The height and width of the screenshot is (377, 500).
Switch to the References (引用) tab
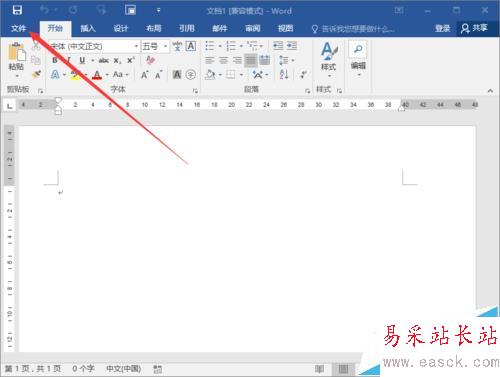[x=186, y=28]
